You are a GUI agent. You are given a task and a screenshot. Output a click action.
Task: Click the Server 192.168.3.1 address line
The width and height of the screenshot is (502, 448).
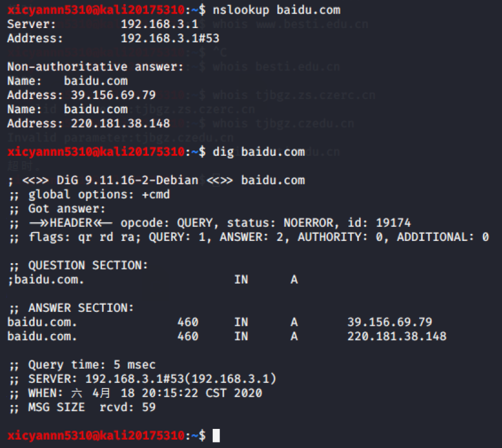103,24
